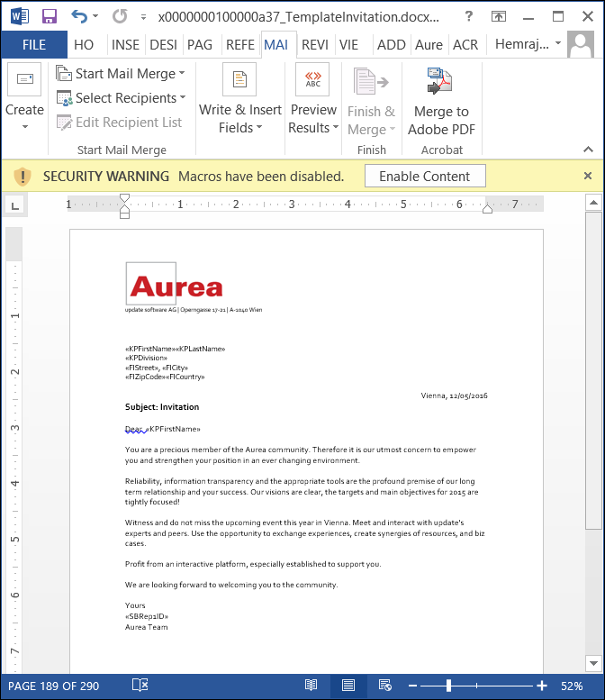Select the MAILINGS ribbon tab
Viewport: 605px width, 700px height.
[x=276, y=45]
